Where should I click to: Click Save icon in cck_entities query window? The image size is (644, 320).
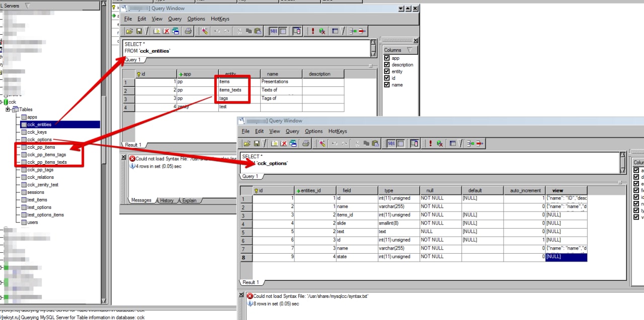(139, 31)
